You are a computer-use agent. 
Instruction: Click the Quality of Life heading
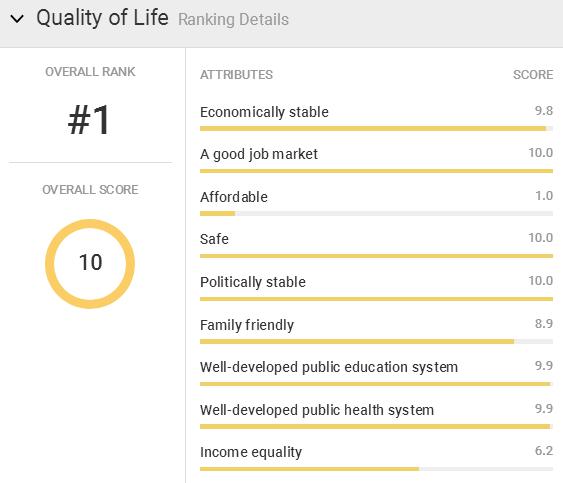pyautogui.click(x=102, y=18)
